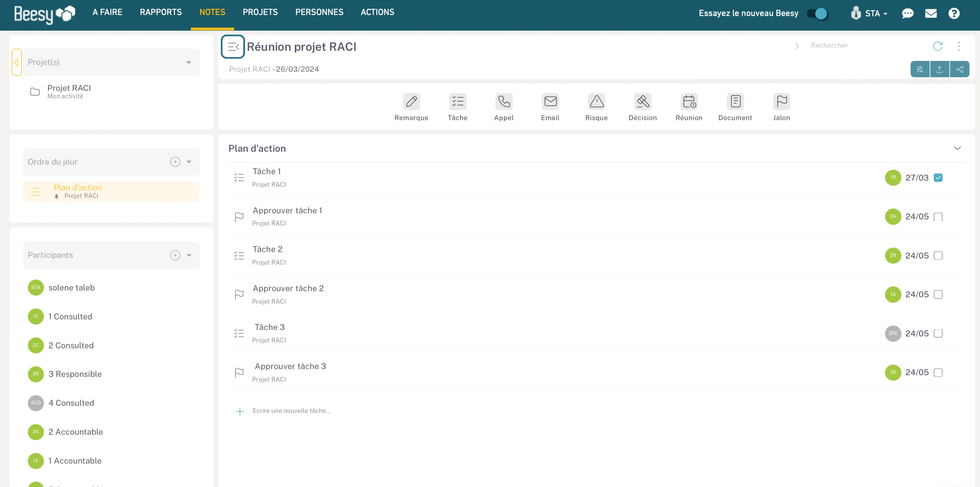Image resolution: width=980 pixels, height=487 pixels.
Task: Click participant 4 Consulted
Action: [x=61, y=403]
